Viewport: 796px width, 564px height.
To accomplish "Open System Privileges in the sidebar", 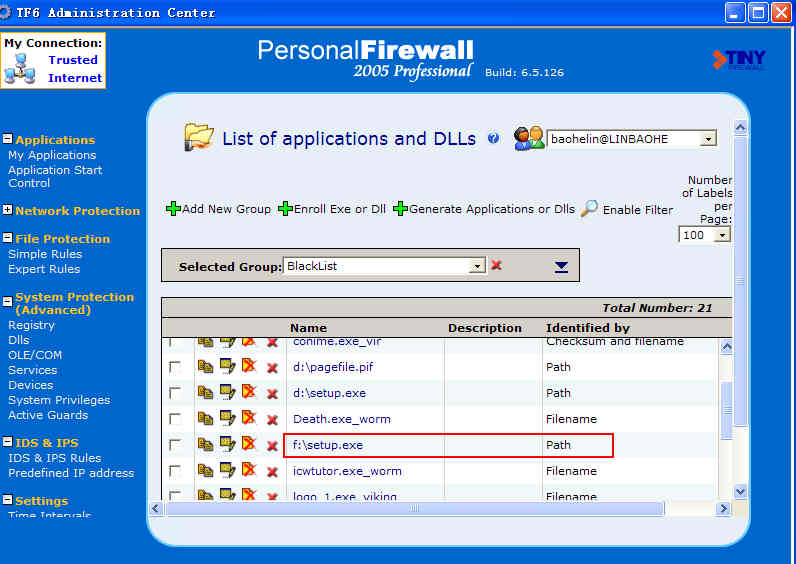I will pyautogui.click(x=59, y=400).
